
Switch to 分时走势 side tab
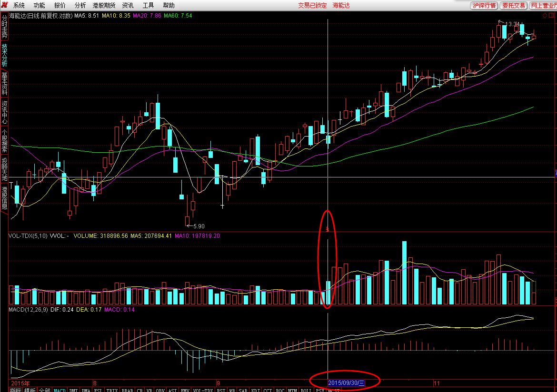[x=4, y=27]
